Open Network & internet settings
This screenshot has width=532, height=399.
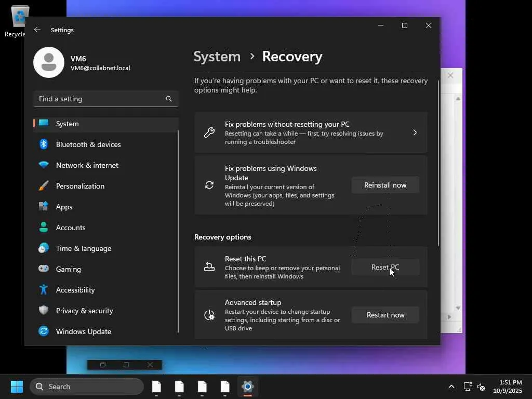click(x=106, y=165)
